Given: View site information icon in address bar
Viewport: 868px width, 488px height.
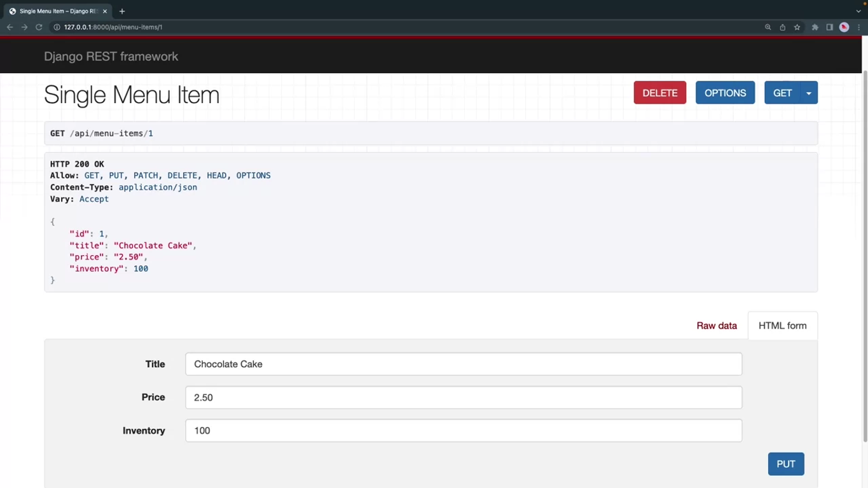Looking at the screenshot, I should [x=57, y=27].
